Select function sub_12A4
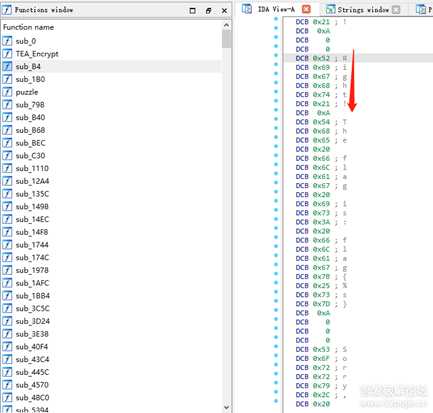433x413 pixels. (32, 181)
